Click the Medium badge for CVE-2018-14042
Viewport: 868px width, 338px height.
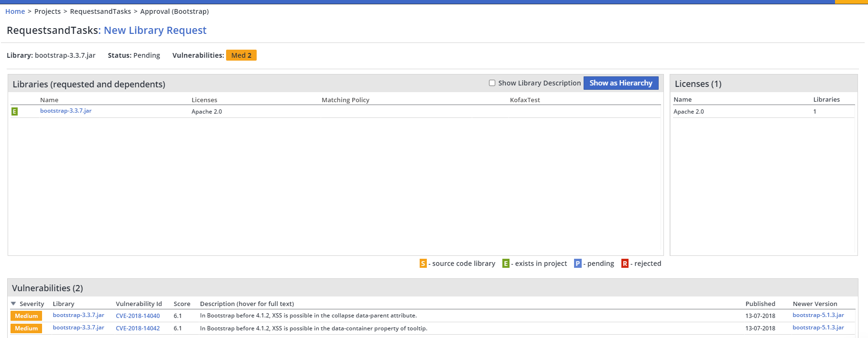[x=26, y=328]
